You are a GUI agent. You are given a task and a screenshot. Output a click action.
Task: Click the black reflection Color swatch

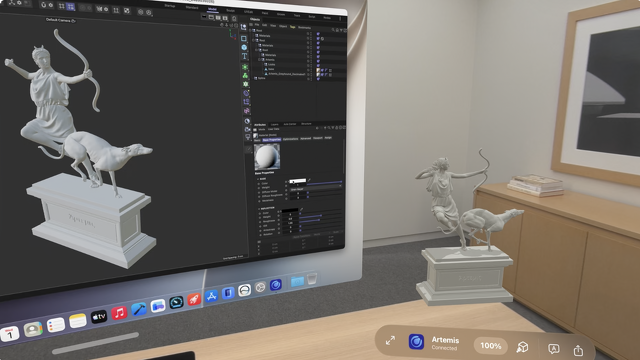coord(290,210)
